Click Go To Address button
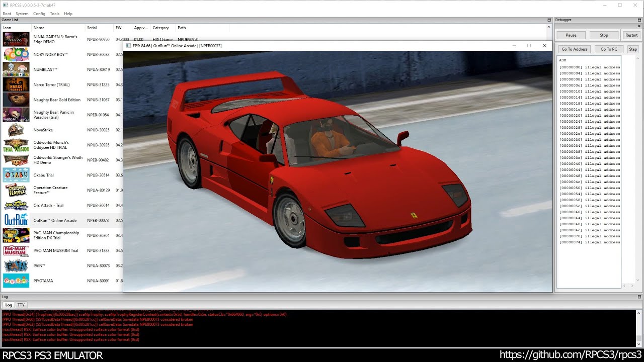This screenshot has width=644, height=362. pos(575,49)
